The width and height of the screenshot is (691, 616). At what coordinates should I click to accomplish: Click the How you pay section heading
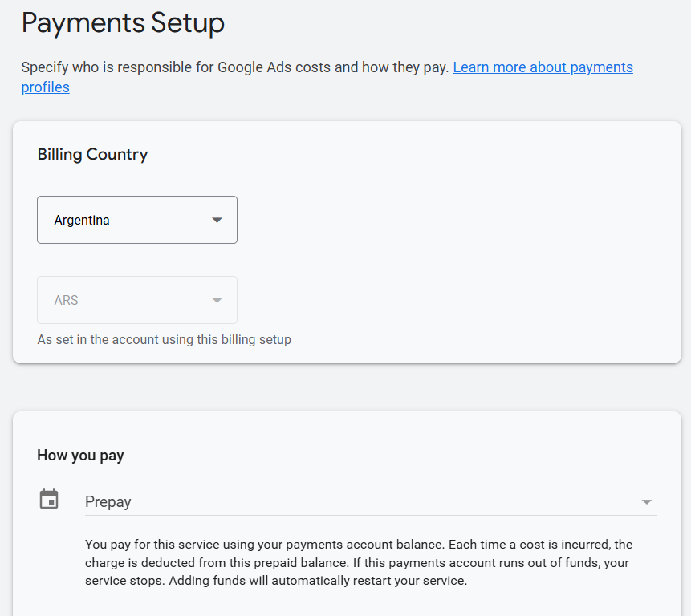point(80,456)
